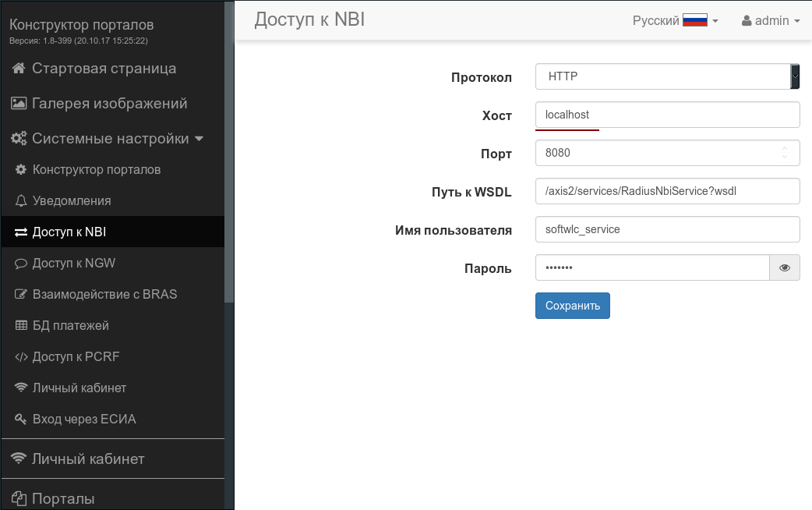812x510 pixels.
Task: Click the bell icon next to Уведомления
Action: point(21,201)
